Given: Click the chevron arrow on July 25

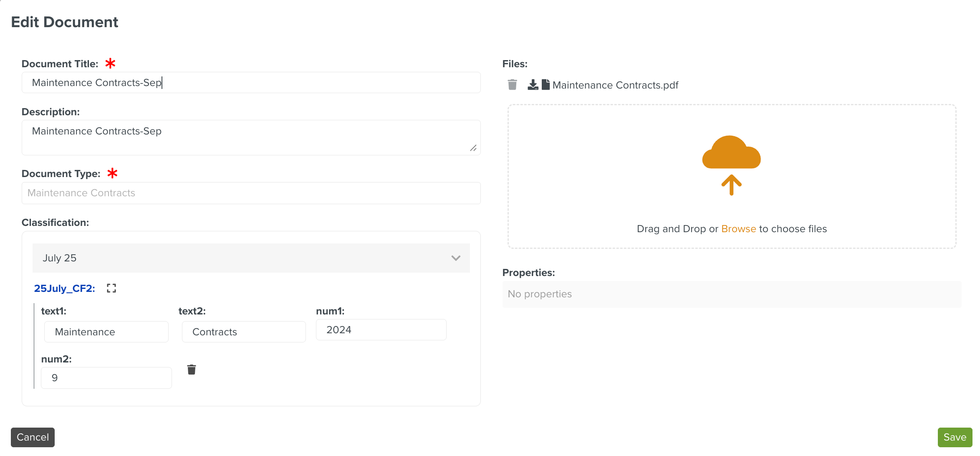Looking at the screenshot, I should (456, 258).
